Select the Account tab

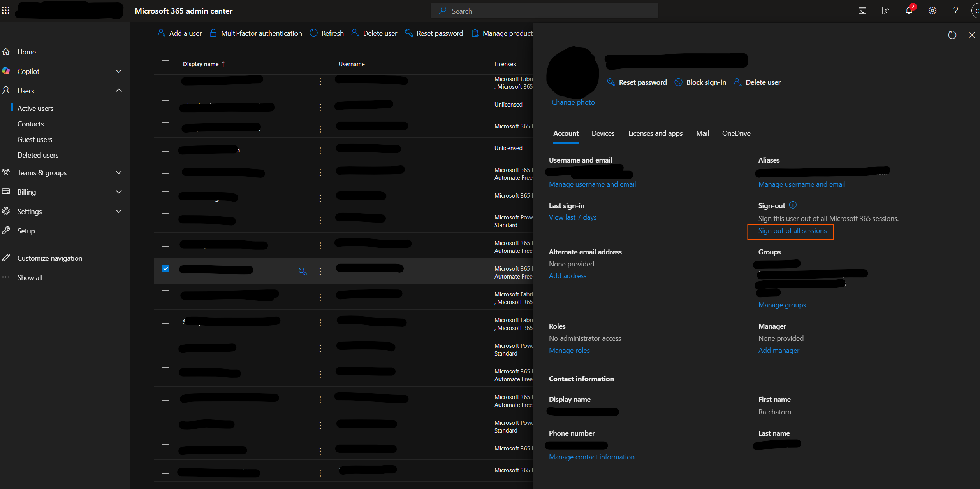(566, 133)
